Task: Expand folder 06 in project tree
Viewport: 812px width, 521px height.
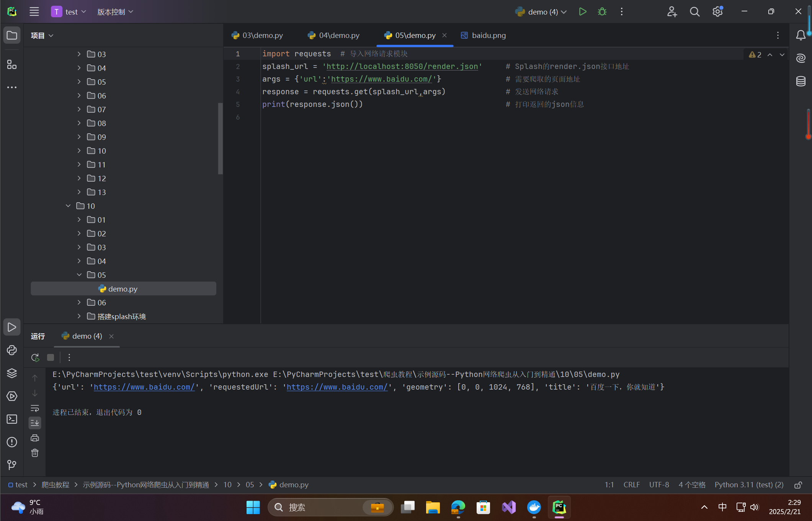Action: pos(79,303)
